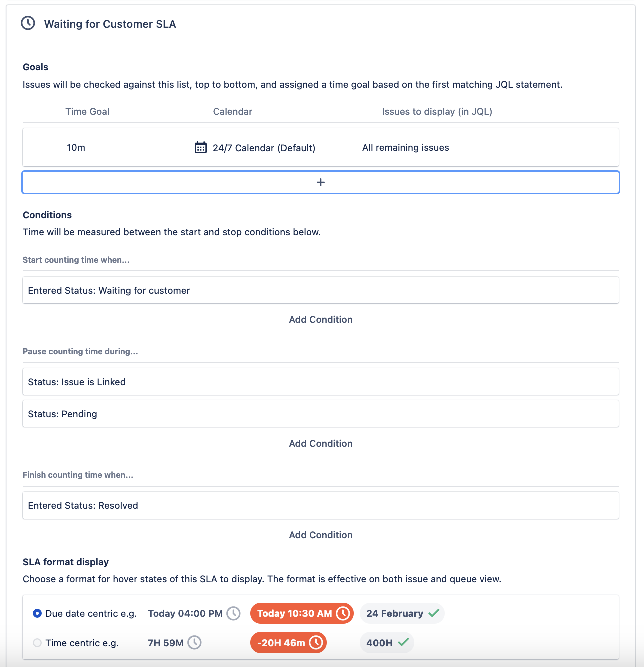Viewport: 644px width, 667px height.
Task: Add a condition under Finish counting time
Action: click(321, 535)
